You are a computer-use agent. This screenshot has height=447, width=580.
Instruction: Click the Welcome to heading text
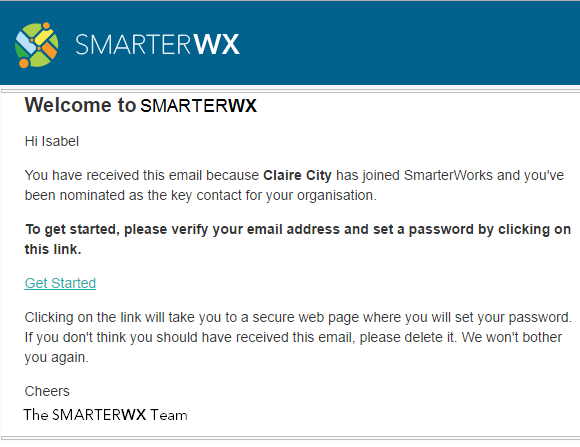click(x=80, y=105)
